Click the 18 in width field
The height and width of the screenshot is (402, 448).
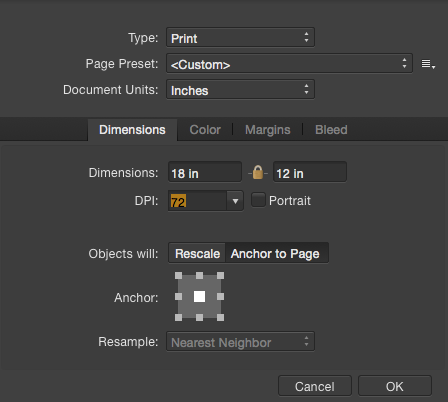pos(205,172)
